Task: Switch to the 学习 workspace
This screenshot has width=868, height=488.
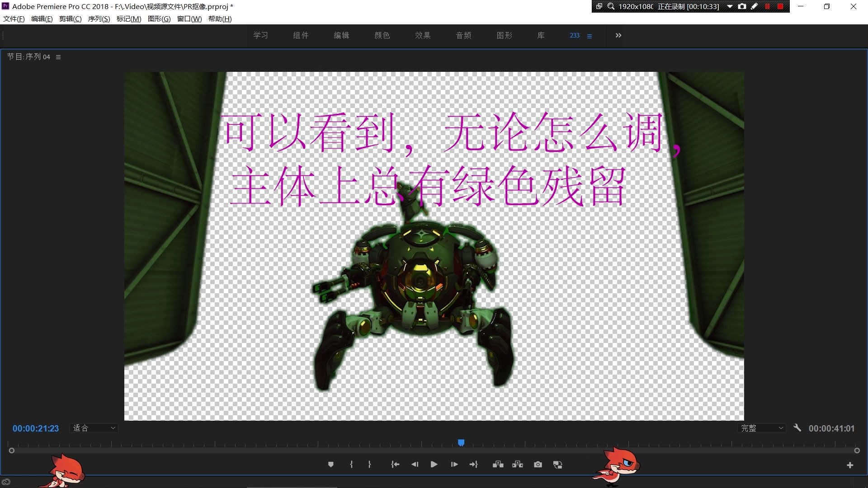Action: [260, 35]
